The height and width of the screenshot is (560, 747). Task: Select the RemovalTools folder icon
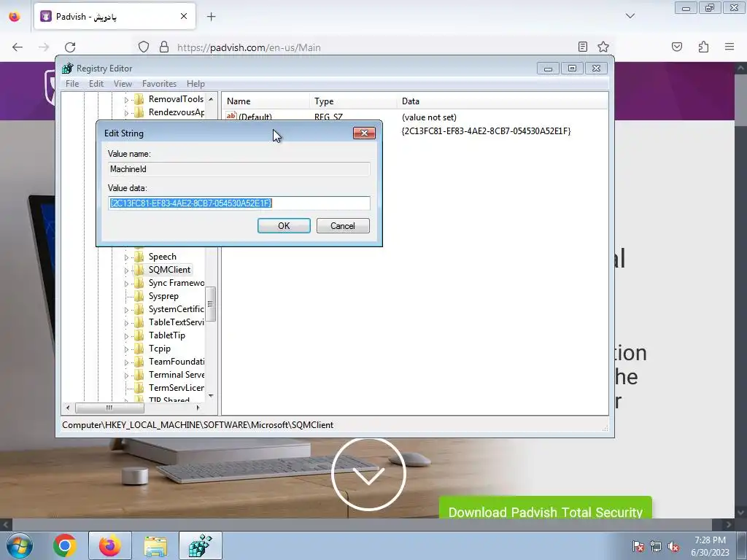(x=139, y=99)
